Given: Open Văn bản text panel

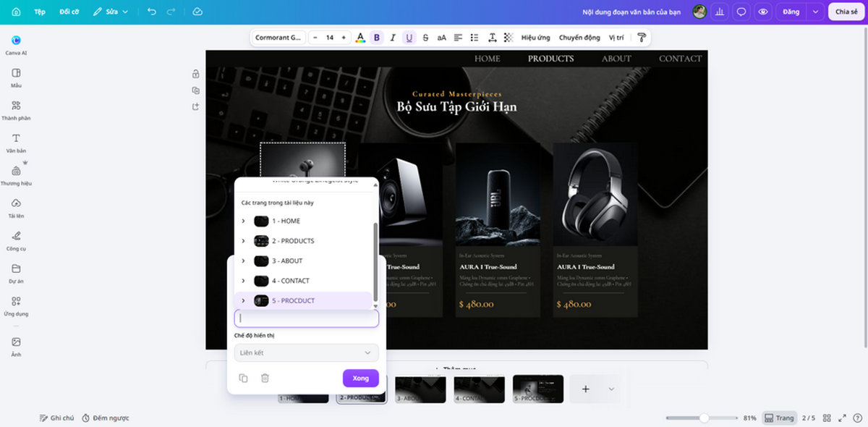Looking at the screenshot, I should (16, 143).
